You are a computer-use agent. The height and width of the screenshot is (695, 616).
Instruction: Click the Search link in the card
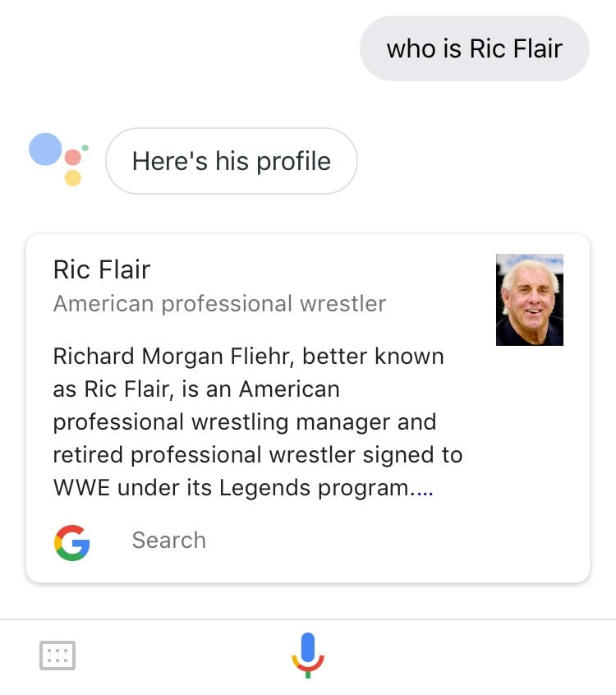tap(169, 541)
